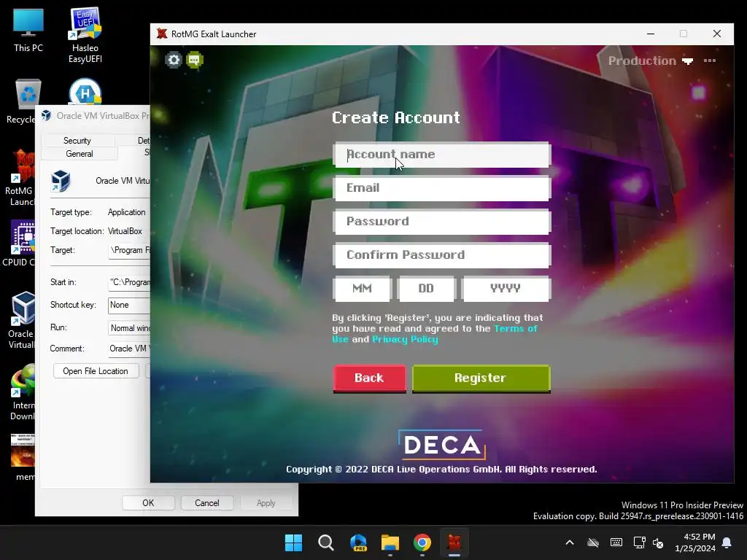Open the Terms of Use link

516,329
